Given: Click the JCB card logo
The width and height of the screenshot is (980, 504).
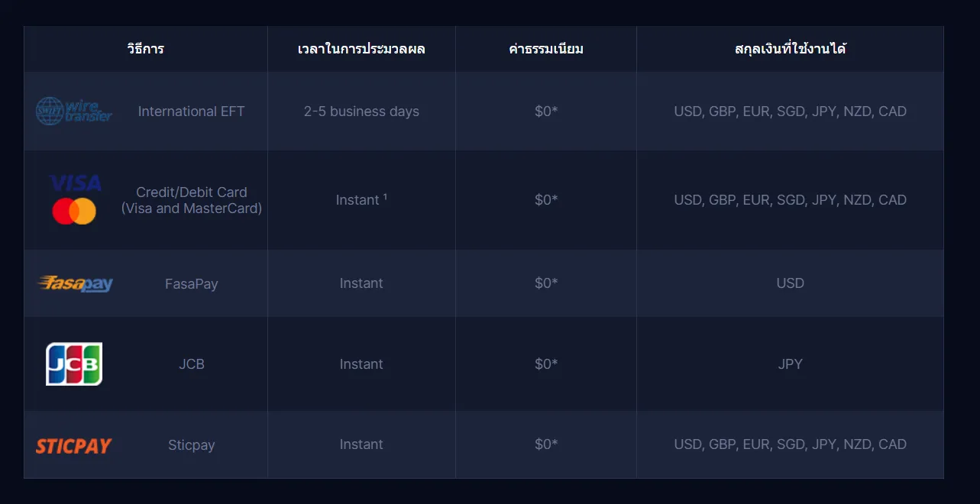Looking at the screenshot, I should [74, 363].
